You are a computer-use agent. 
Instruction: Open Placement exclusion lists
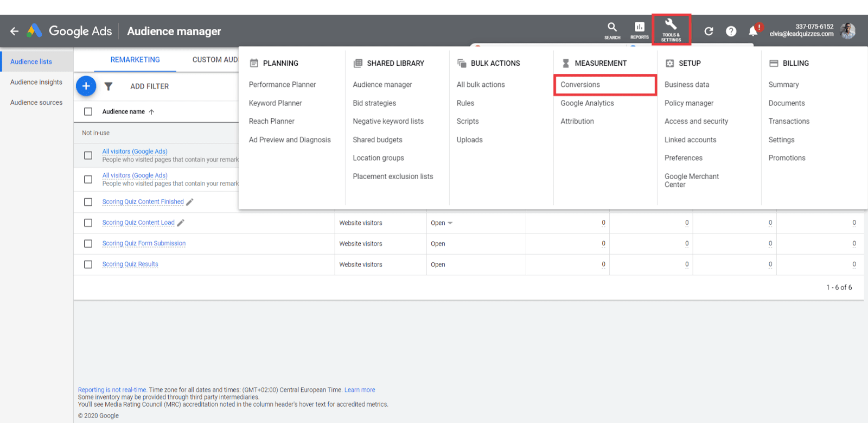click(393, 176)
